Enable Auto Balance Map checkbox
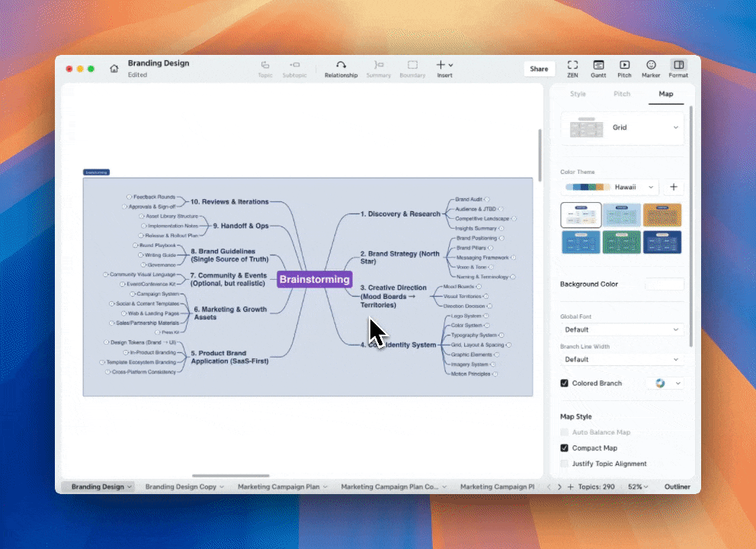Viewport: 756px width, 549px height. [564, 432]
